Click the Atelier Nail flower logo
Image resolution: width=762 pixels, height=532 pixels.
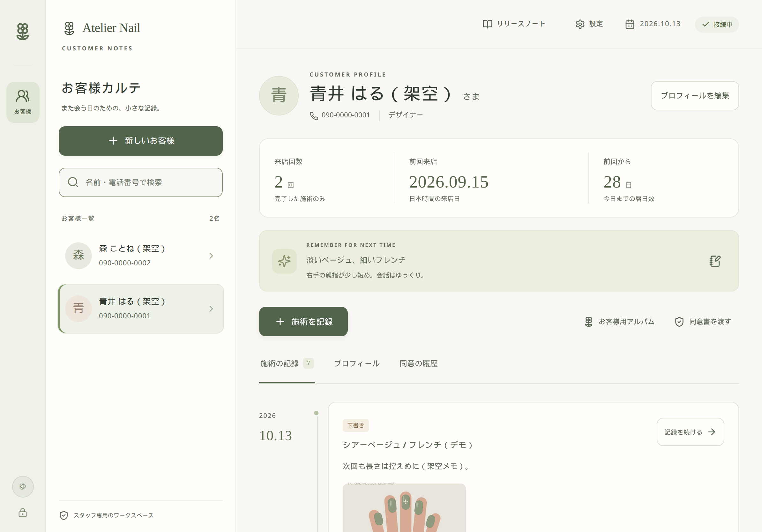tap(69, 28)
